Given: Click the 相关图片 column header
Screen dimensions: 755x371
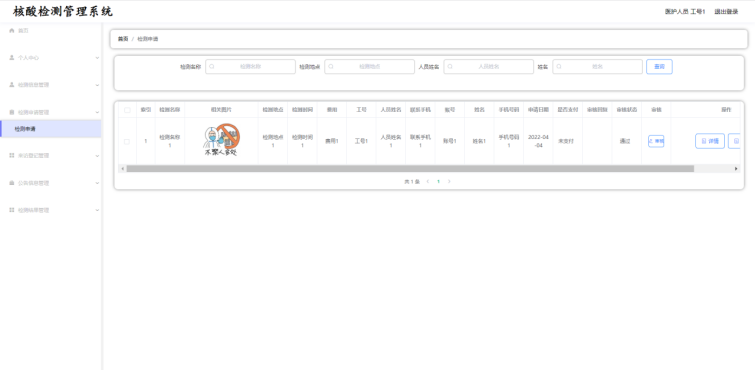Looking at the screenshot, I should coord(221,110).
